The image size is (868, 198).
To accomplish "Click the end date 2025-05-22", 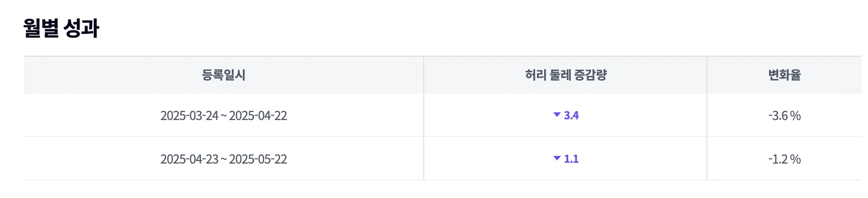I will click(x=258, y=159).
